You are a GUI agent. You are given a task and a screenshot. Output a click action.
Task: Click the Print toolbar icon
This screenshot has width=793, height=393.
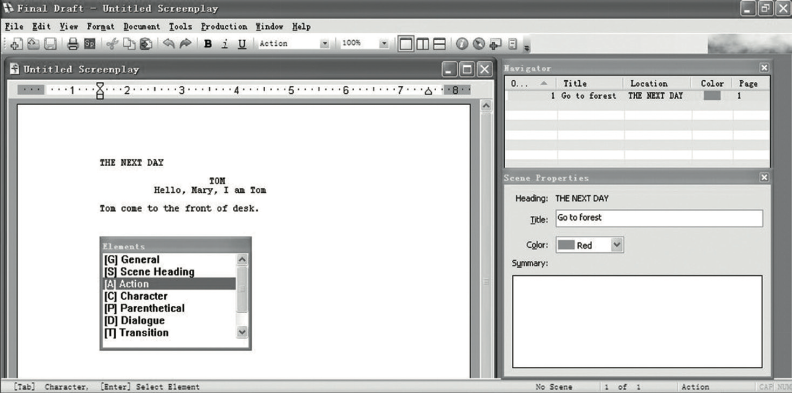73,44
